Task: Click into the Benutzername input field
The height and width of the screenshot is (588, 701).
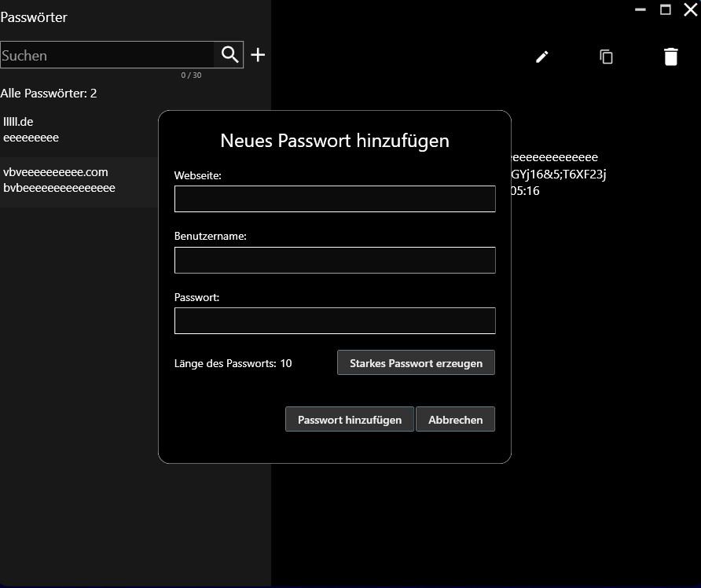Action: pyautogui.click(x=335, y=259)
